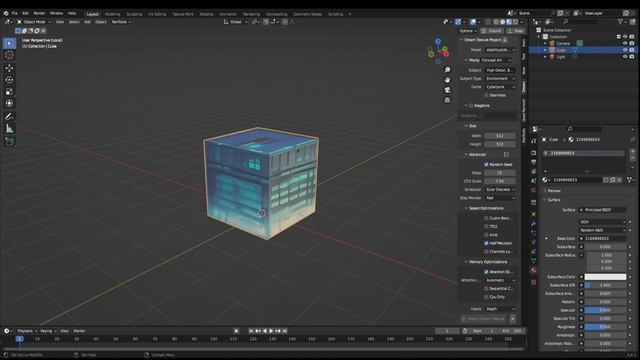Select the Measure tool
The image size is (640, 360).
coord(9,129)
